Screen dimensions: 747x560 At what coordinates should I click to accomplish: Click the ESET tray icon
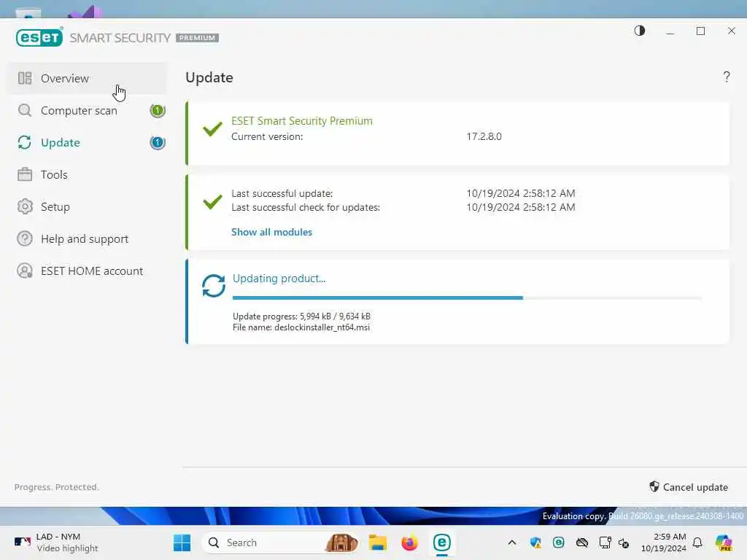(x=558, y=542)
